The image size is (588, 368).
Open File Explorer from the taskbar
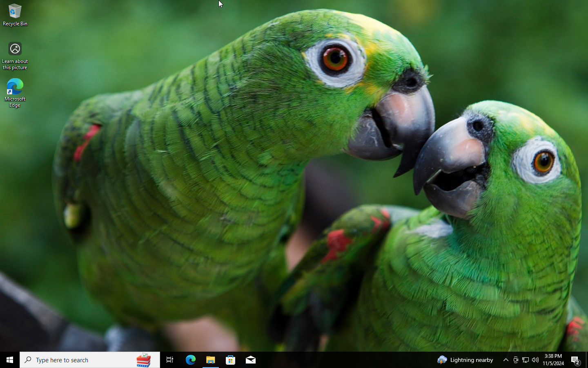(x=211, y=360)
